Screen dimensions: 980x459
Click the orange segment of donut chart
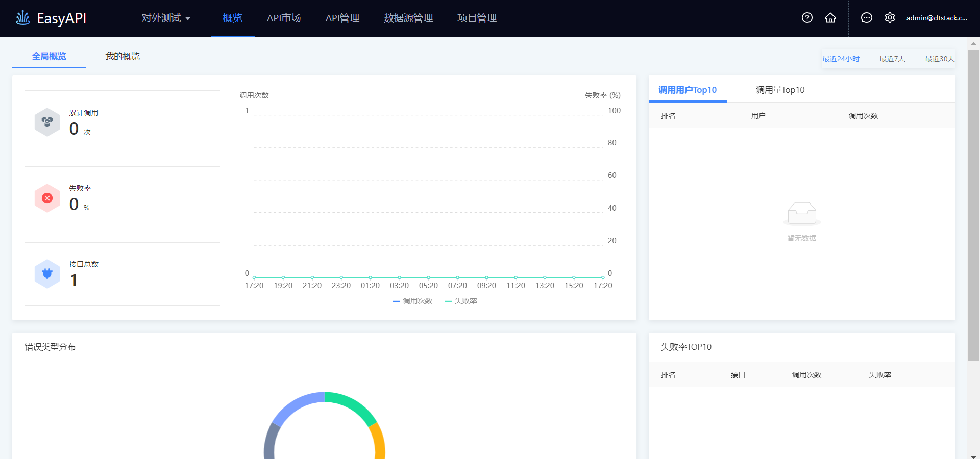[x=378, y=441]
